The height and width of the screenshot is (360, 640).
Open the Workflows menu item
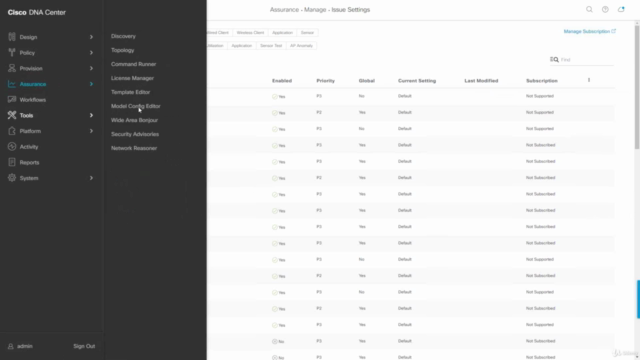tap(33, 100)
